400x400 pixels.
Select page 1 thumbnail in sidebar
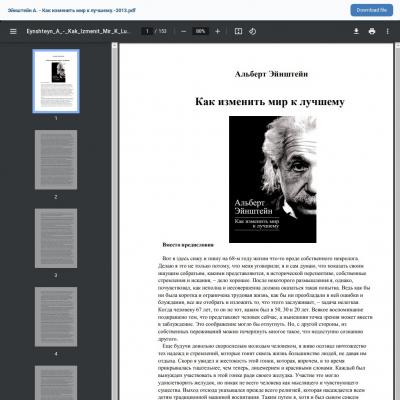click(x=56, y=81)
